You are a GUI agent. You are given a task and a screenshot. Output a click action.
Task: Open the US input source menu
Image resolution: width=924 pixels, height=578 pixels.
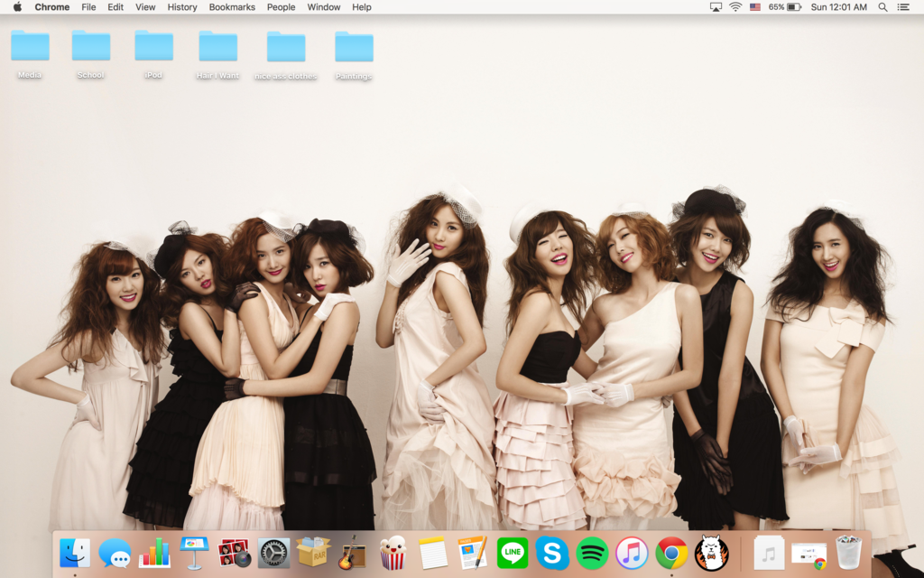point(754,7)
